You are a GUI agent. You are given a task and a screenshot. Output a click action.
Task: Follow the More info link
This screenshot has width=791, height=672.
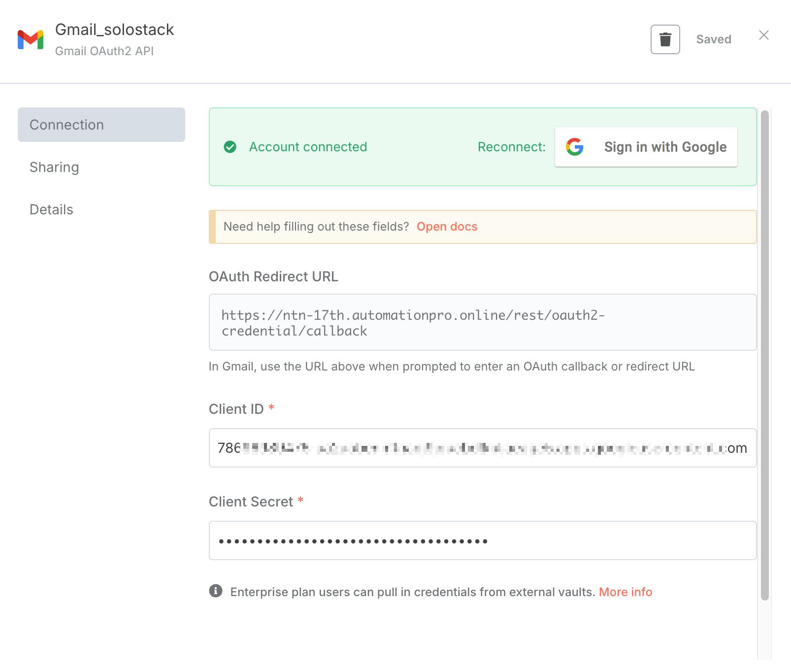626,592
